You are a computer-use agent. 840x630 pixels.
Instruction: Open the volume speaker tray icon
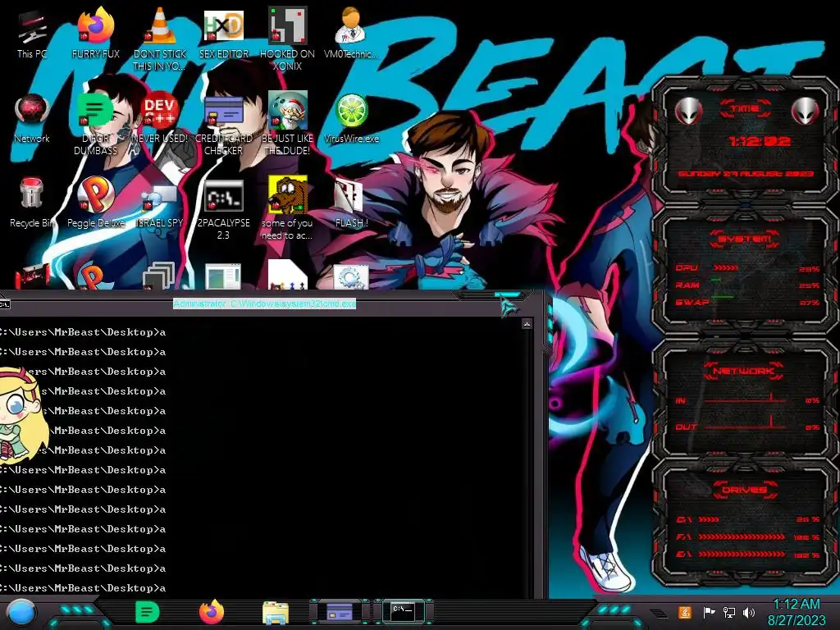click(x=749, y=612)
